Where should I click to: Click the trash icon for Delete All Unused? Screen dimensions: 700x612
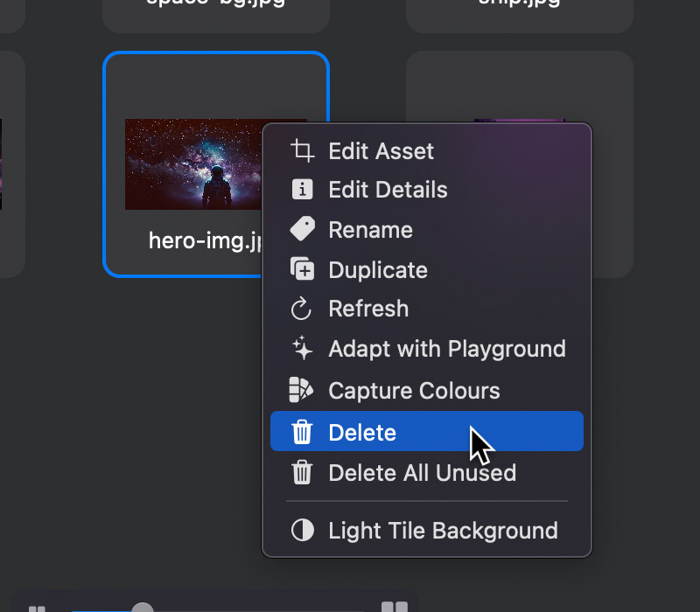point(302,473)
